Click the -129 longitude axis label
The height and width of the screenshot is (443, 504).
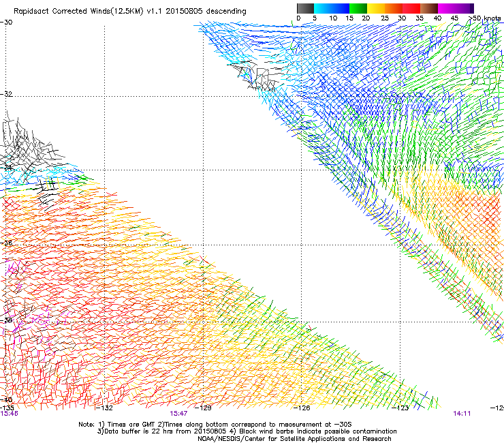(203, 408)
